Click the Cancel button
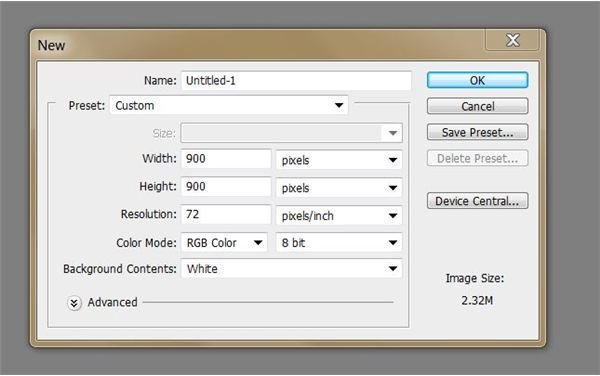The image size is (600, 376). [478, 106]
